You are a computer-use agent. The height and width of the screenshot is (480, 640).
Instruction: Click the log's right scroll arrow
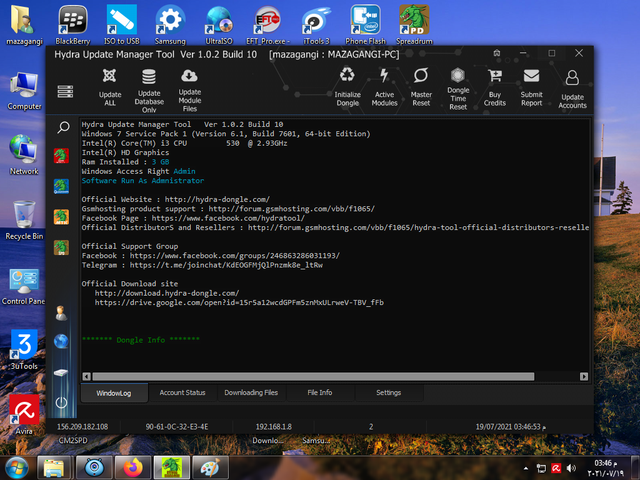(584, 376)
